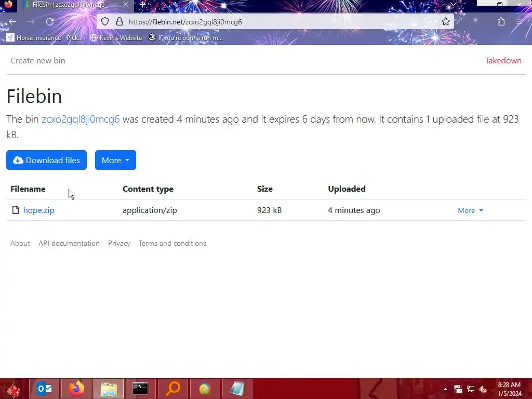Click the Download files button
Image resolution: width=532 pixels, height=399 pixels.
46,160
